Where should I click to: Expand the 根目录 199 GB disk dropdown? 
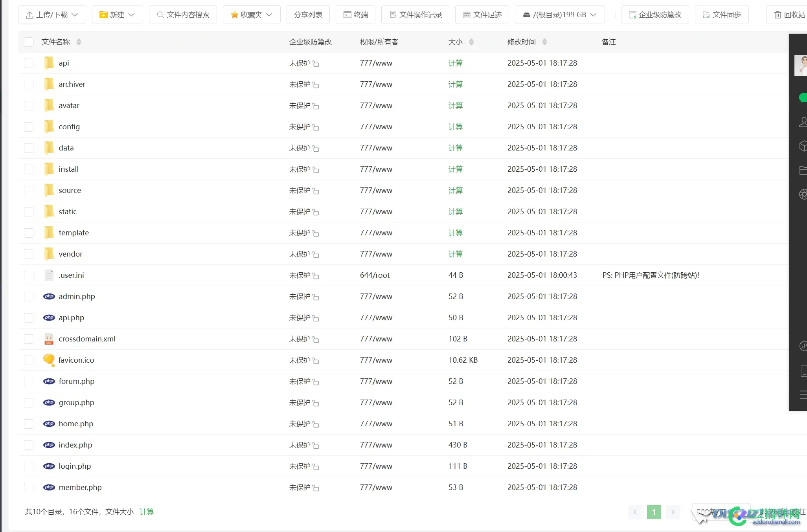[x=559, y=15]
